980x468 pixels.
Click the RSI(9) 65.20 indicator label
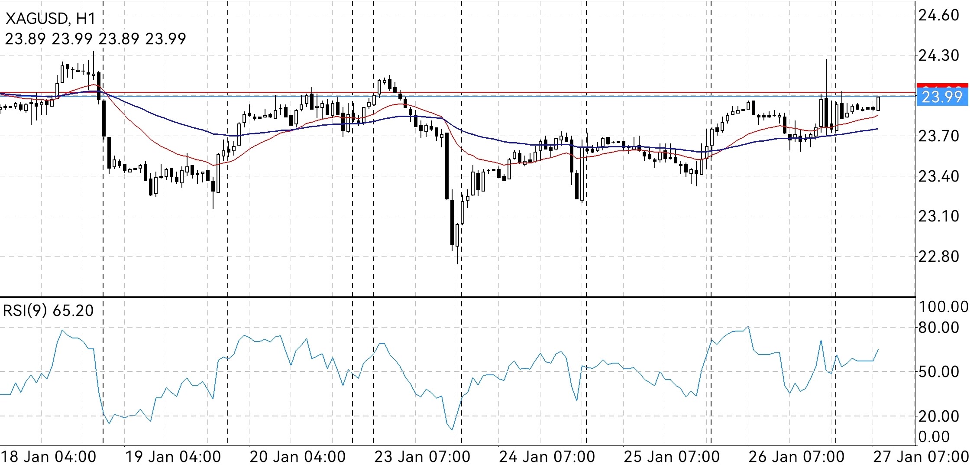click(x=48, y=311)
